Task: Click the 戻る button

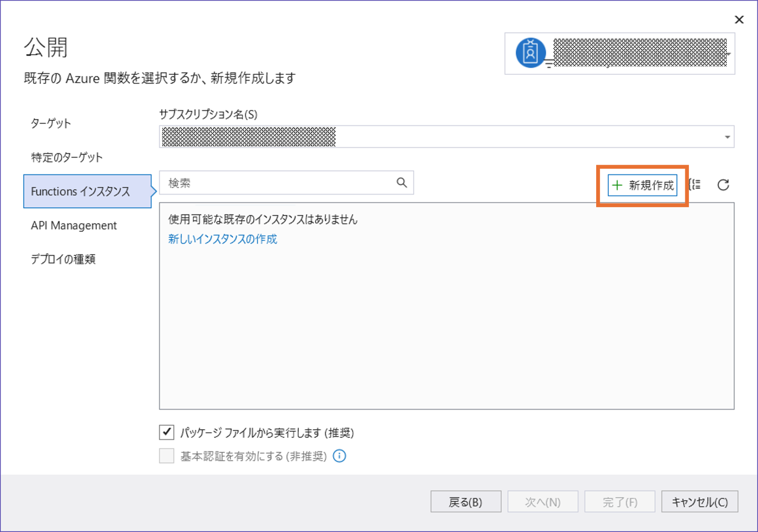Action: pyautogui.click(x=465, y=501)
